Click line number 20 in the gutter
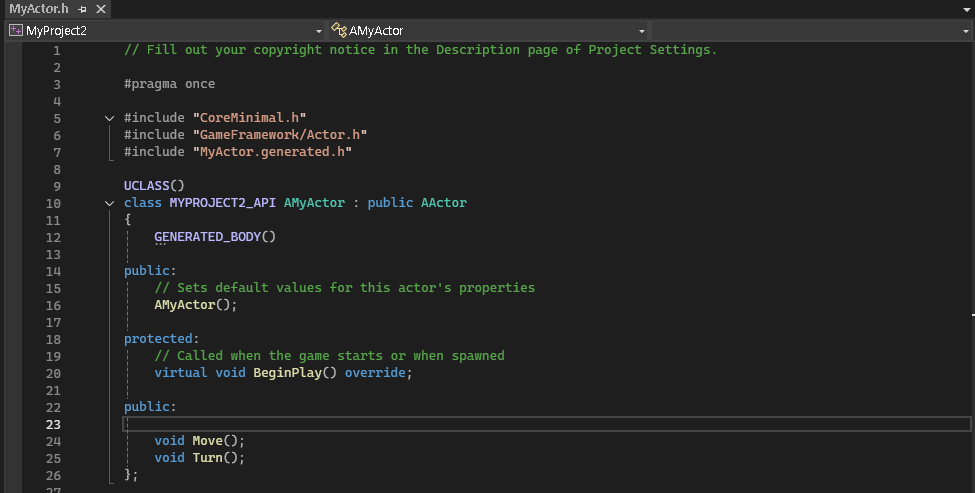The image size is (975, 493). [x=53, y=373]
